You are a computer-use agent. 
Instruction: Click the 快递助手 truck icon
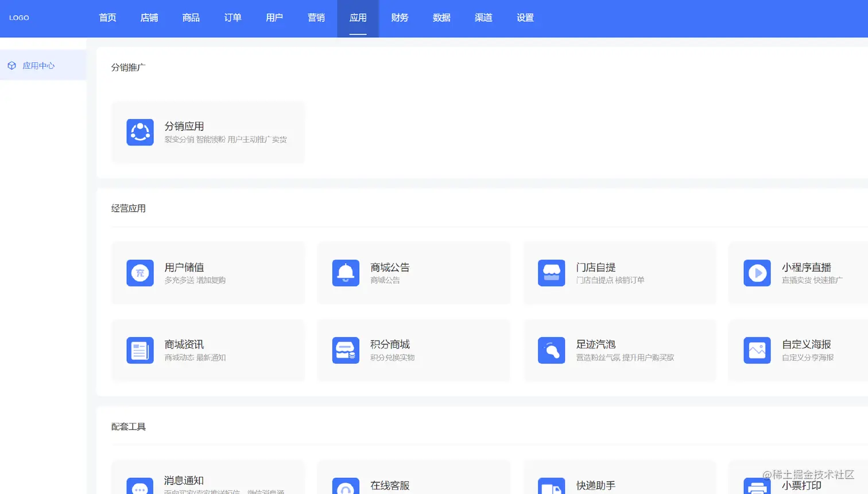point(551,486)
